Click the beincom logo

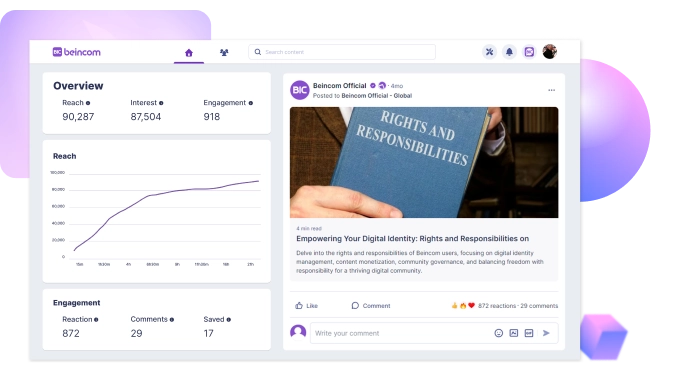76,52
